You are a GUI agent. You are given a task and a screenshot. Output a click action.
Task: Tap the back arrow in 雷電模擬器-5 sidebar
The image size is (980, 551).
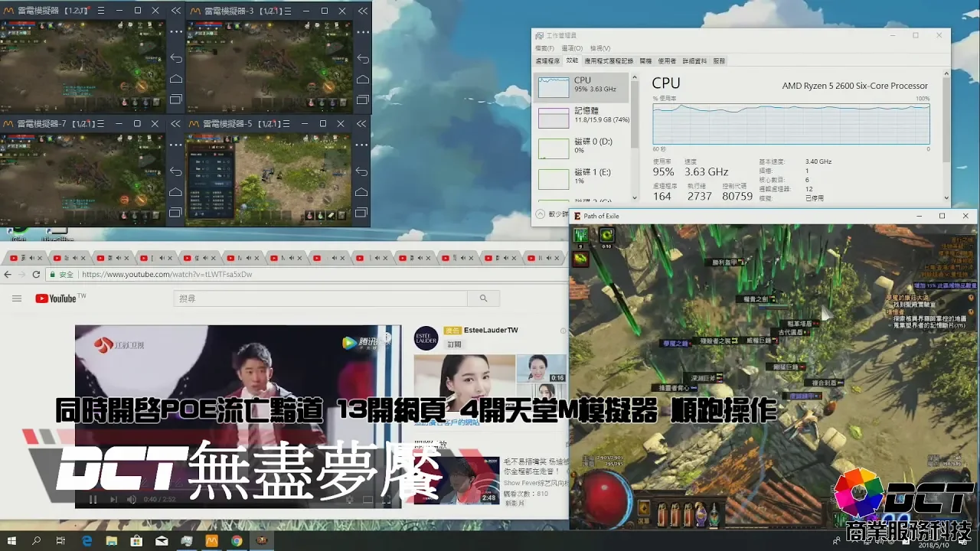coord(363,171)
